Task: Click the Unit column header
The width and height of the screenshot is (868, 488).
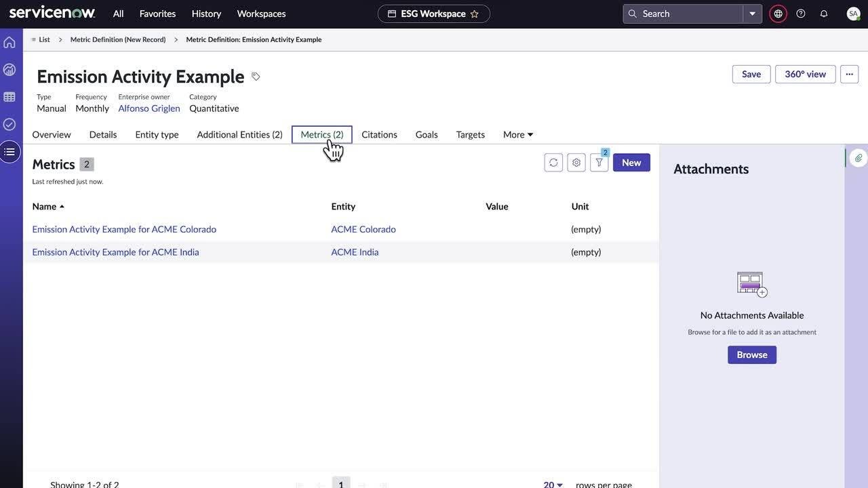Action: [x=580, y=206]
